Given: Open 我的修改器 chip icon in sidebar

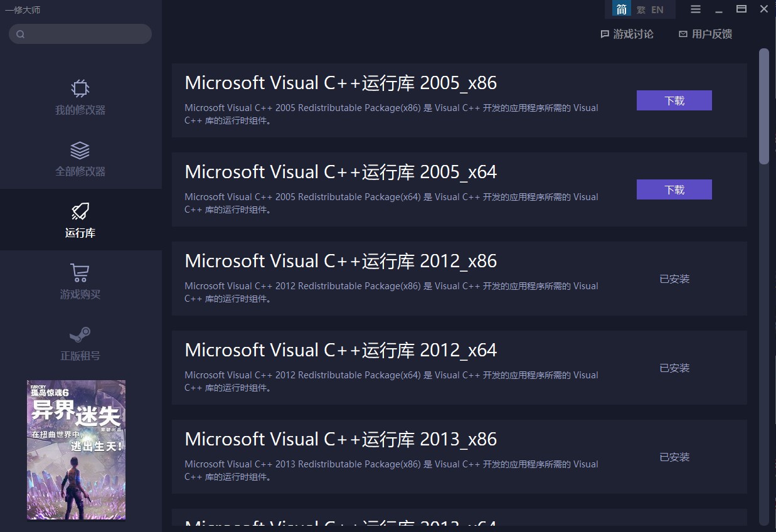Looking at the screenshot, I should (x=80, y=88).
